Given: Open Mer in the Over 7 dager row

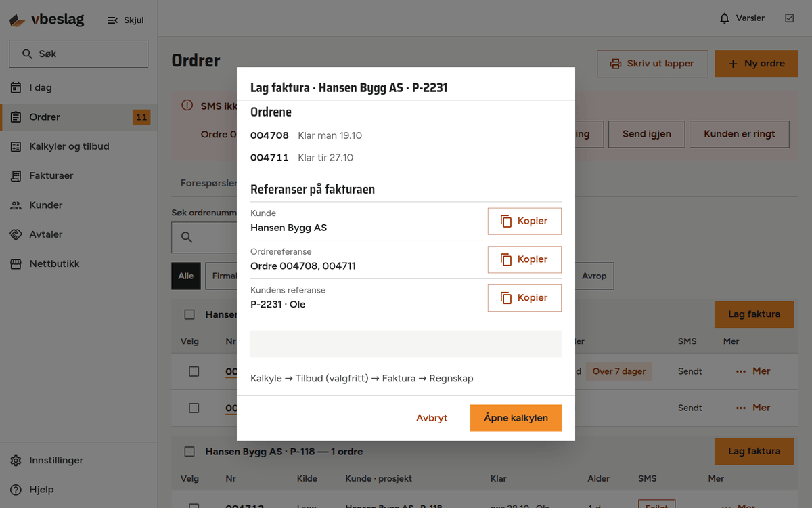Looking at the screenshot, I should (x=753, y=371).
